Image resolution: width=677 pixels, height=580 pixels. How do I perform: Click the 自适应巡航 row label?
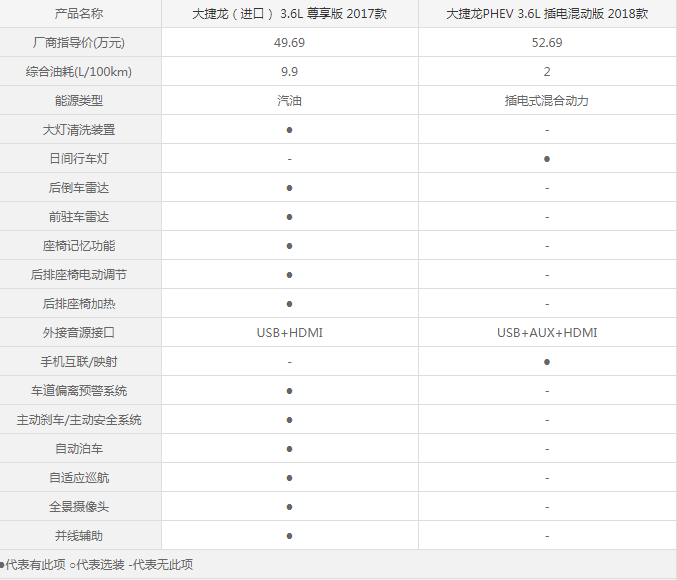click(x=79, y=478)
